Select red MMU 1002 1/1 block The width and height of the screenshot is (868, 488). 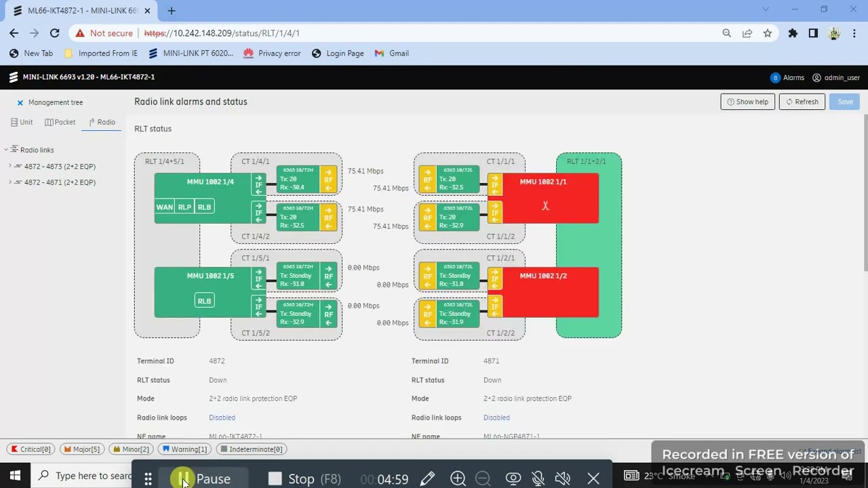coord(550,198)
